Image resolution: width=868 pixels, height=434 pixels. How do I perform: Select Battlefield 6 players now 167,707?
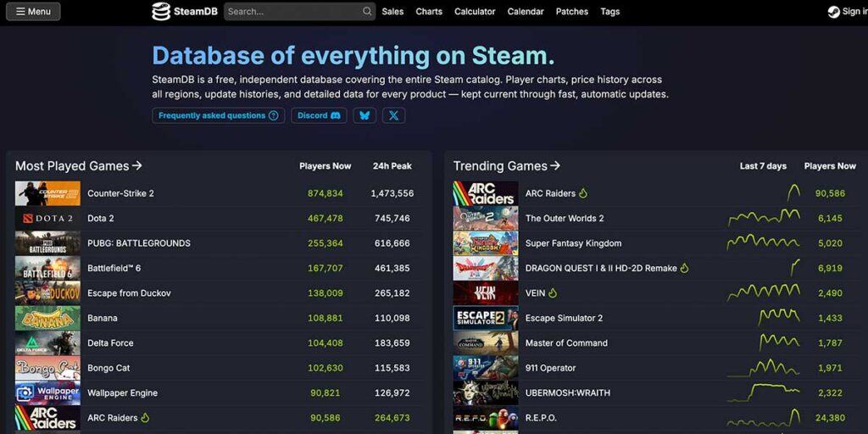[325, 268]
